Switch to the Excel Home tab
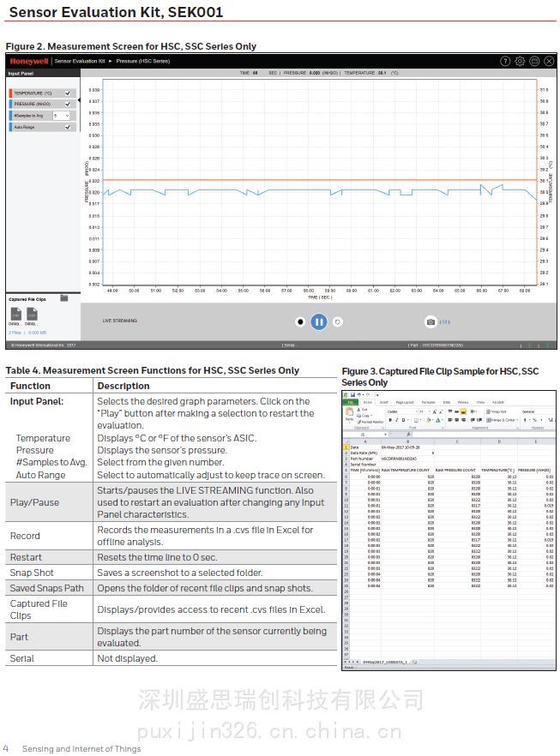560x756 pixels. [368, 402]
